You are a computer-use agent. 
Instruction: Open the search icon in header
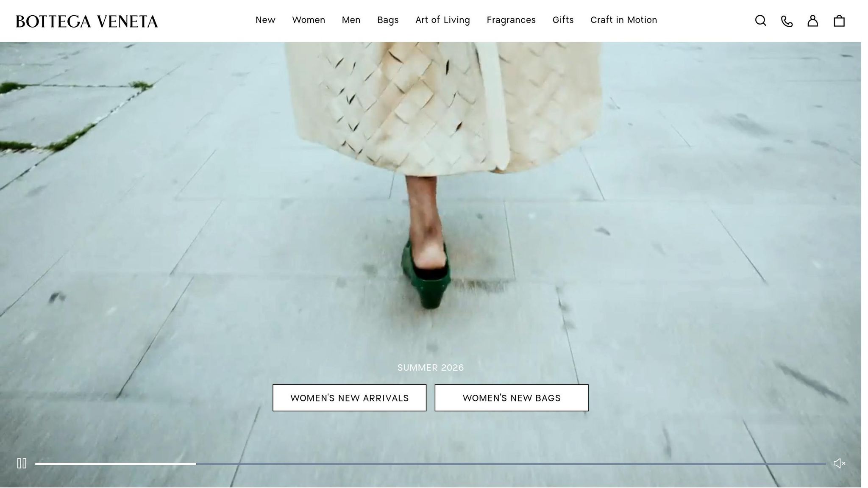tap(760, 21)
